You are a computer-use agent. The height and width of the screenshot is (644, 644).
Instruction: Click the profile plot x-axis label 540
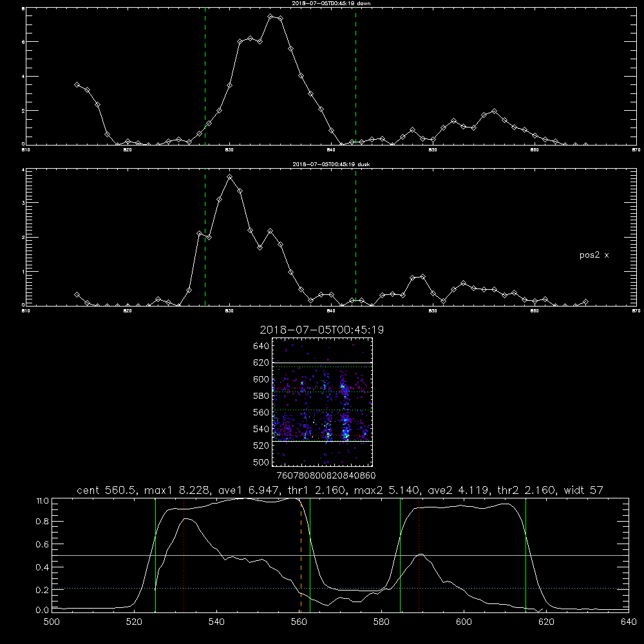[216, 622]
